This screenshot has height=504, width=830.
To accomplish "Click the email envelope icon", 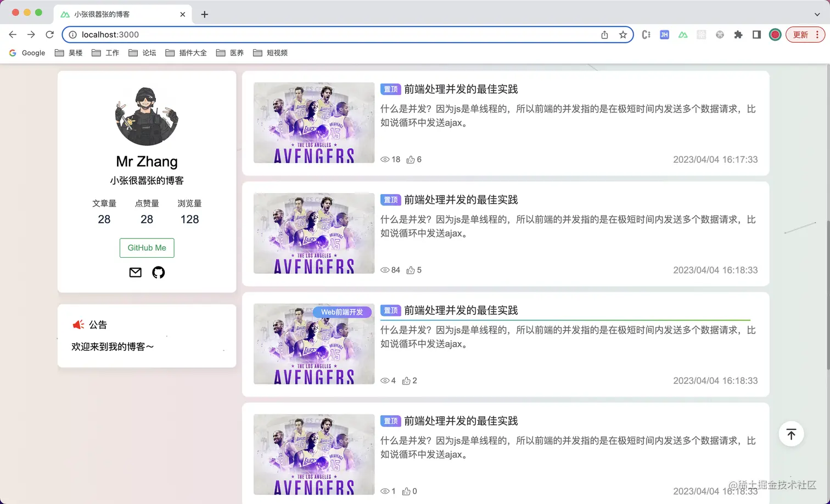I will (135, 273).
